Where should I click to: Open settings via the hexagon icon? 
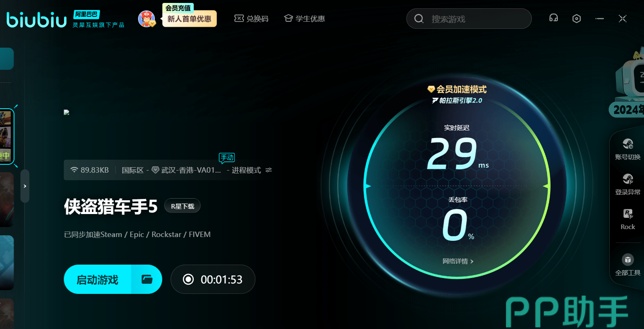tap(577, 19)
